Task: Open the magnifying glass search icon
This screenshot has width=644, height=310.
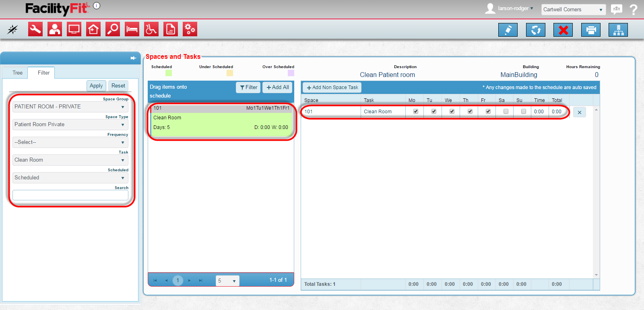Action: 113,29
